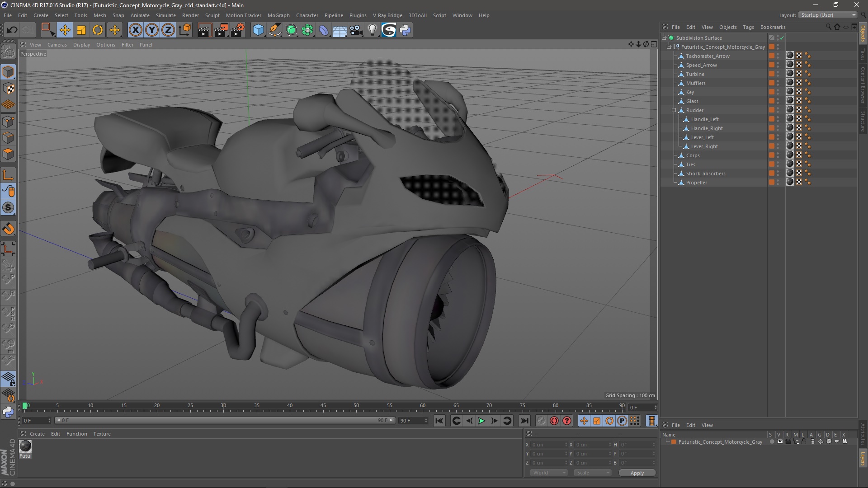Screen dimensions: 868x488
Task: Click the timeline ruler at frame 45
Action: [323, 406]
